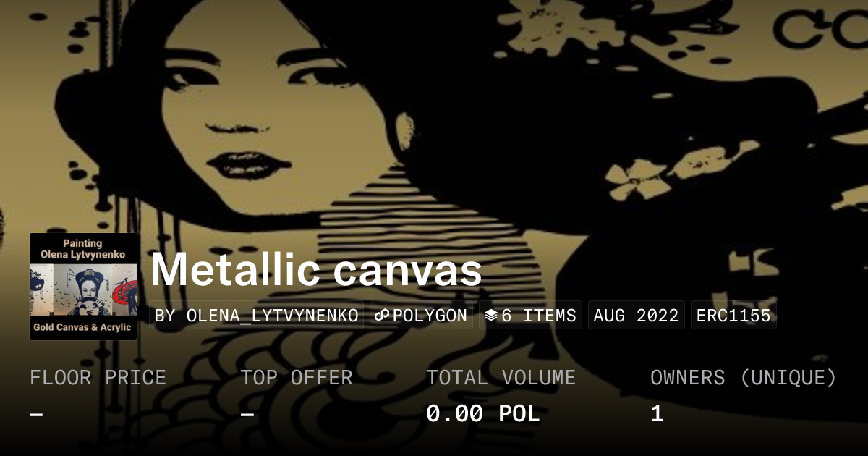This screenshot has width=868, height=456.
Task: Select the TOTAL VOLUME label
Action: click(501, 378)
